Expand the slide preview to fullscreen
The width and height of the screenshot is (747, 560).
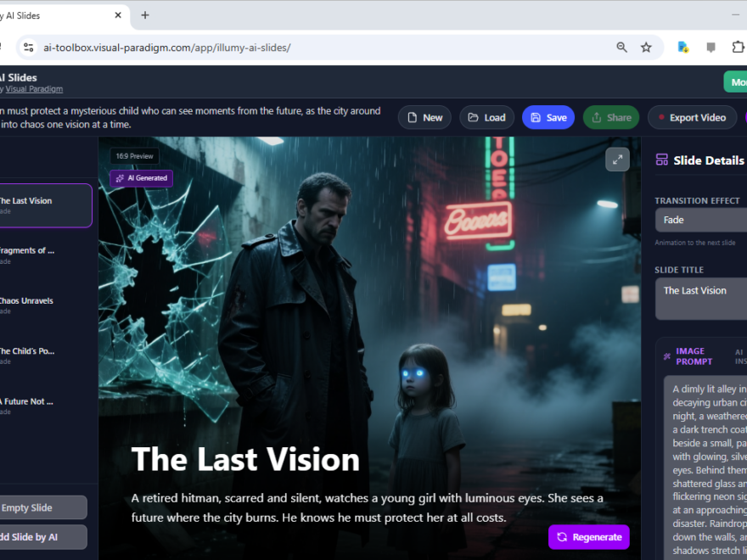point(617,159)
